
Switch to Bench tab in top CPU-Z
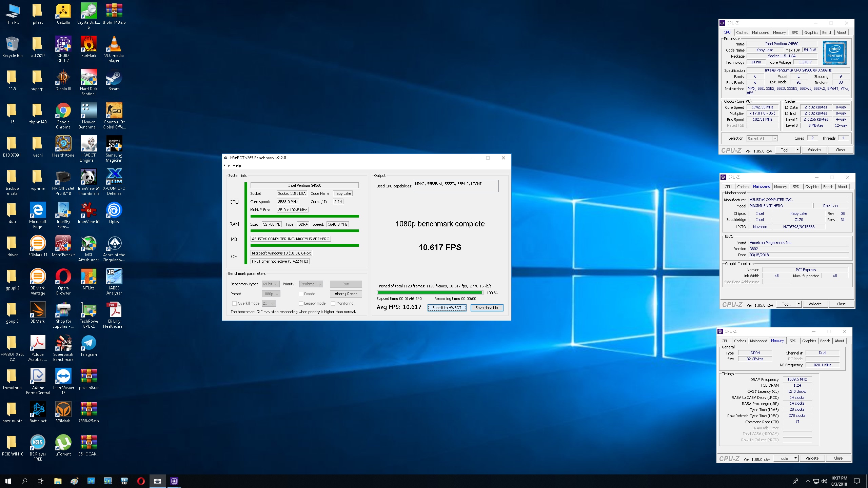[827, 33]
